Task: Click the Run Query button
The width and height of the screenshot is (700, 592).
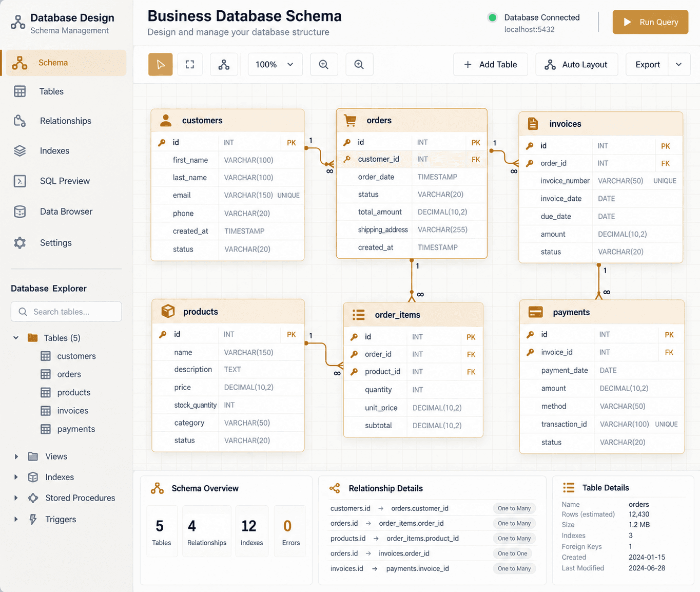Action: coord(650,22)
